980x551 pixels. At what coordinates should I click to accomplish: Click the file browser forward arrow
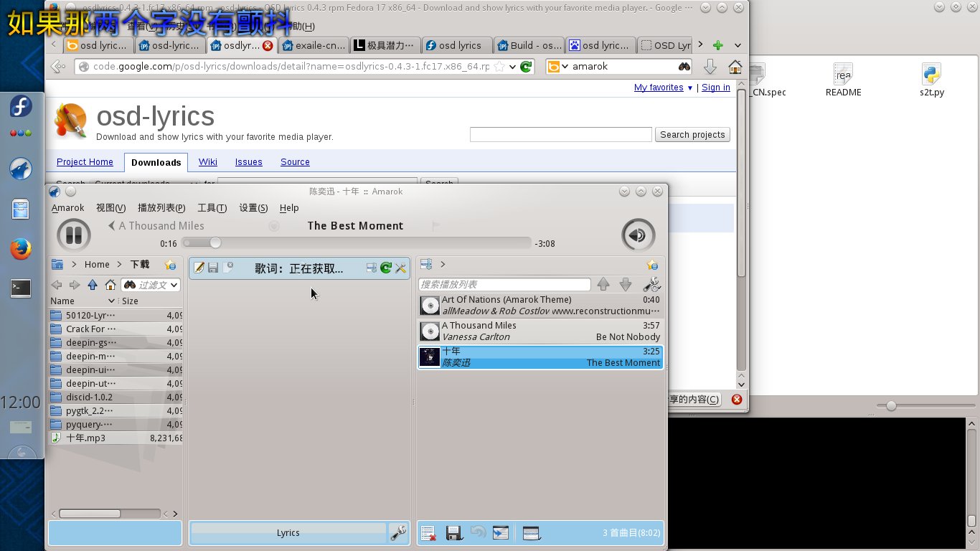(75, 285)
